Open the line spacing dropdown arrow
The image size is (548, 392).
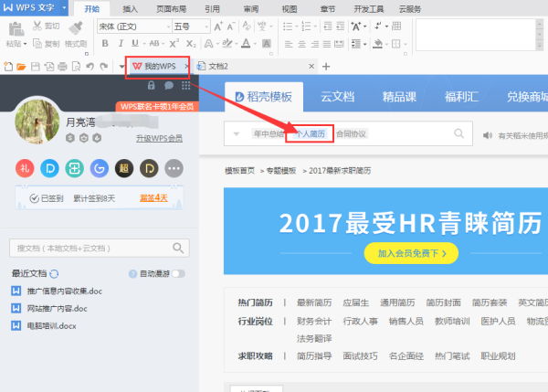point(364,44)
